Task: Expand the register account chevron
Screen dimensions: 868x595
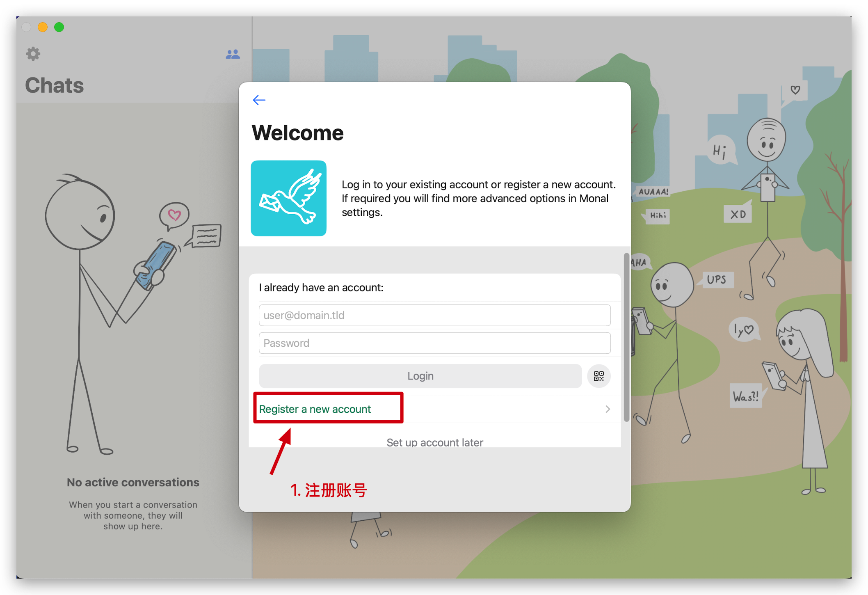Action: [608, 409]
